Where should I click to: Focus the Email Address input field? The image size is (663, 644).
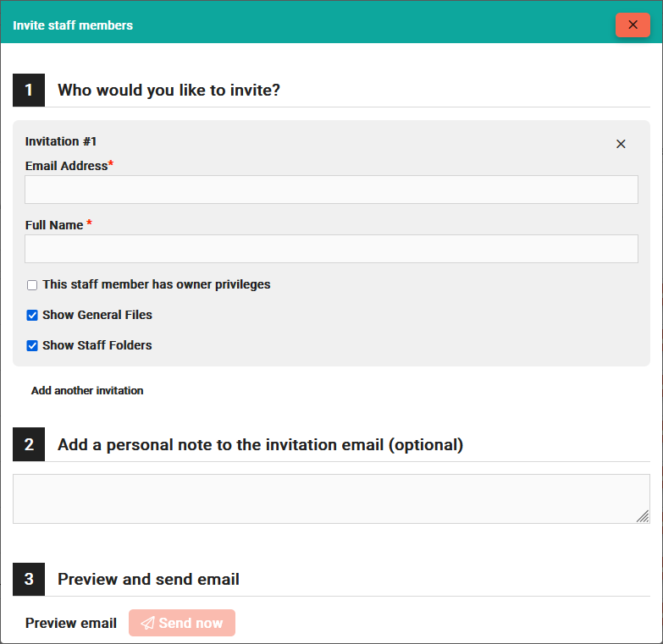click(x=331, y=190)
